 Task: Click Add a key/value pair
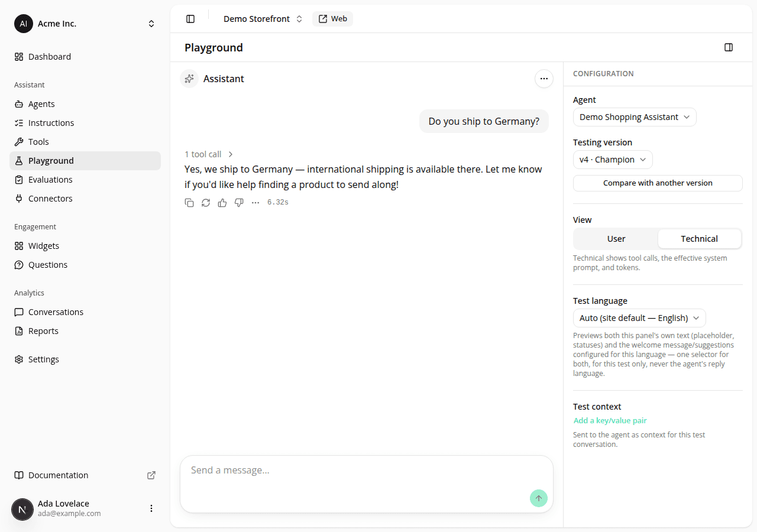[x=610, y=421]
